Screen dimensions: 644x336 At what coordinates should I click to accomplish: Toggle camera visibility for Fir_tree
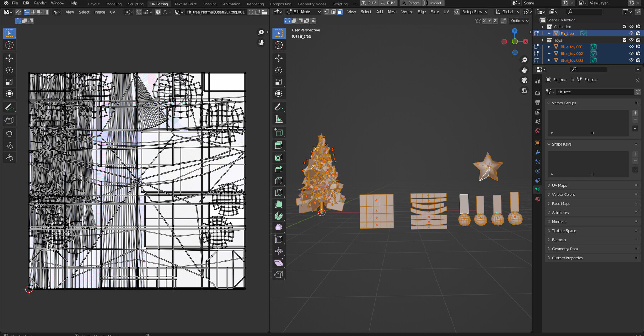point(638,33)
